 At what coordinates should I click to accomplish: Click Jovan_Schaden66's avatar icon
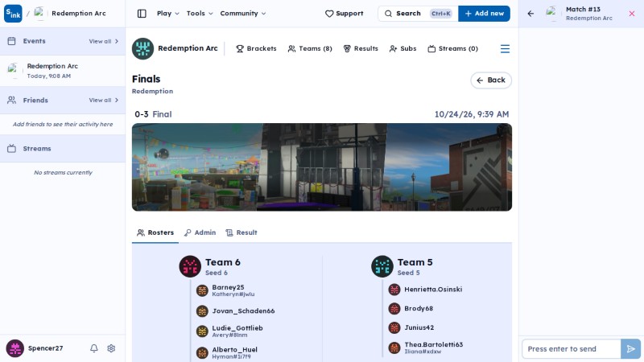[202, 311]
